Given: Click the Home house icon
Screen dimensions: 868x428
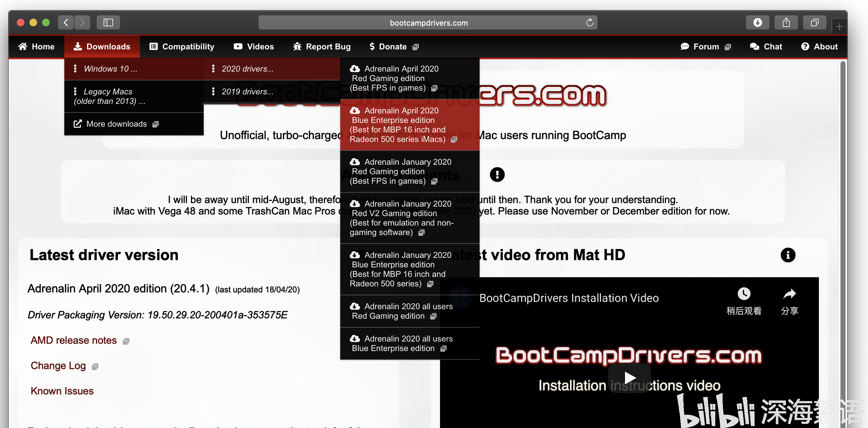Looking at the screenshot, I should [x=22, y=47].
